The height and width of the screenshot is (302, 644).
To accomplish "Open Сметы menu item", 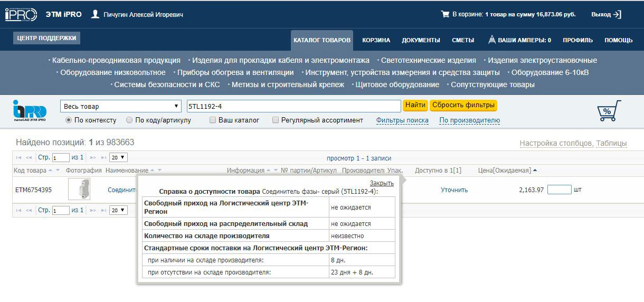I will click(x=463, y=40).
